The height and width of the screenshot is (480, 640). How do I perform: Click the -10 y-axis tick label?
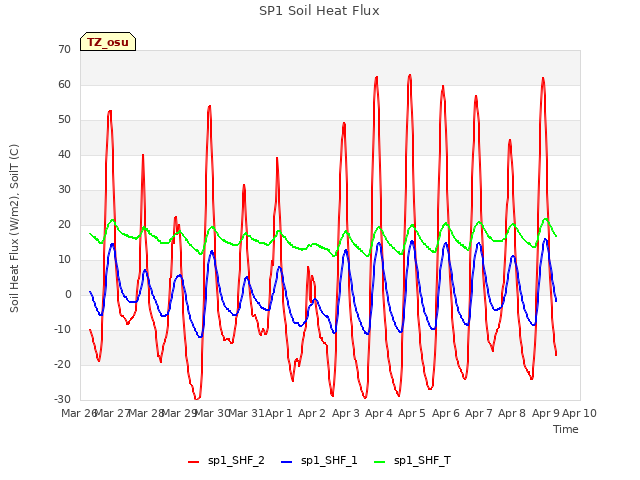(x=63, y=329)
